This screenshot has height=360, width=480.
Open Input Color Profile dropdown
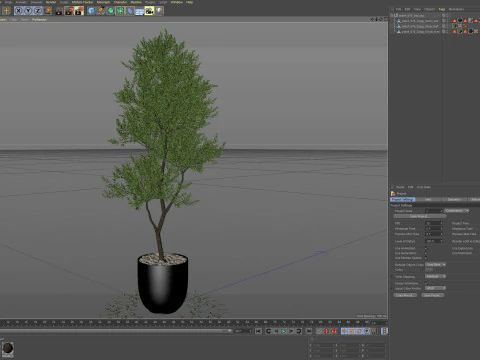[435, 288]
